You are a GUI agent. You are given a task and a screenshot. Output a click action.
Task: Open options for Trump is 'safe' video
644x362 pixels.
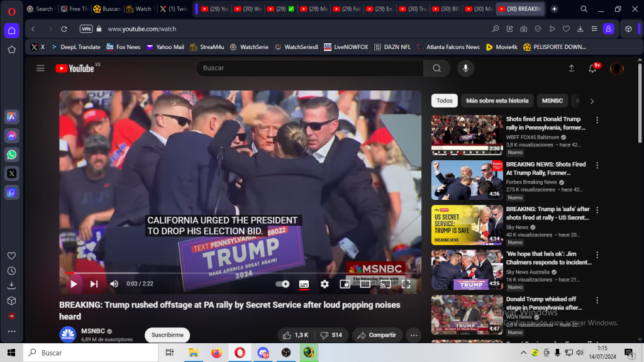[597, 210]
